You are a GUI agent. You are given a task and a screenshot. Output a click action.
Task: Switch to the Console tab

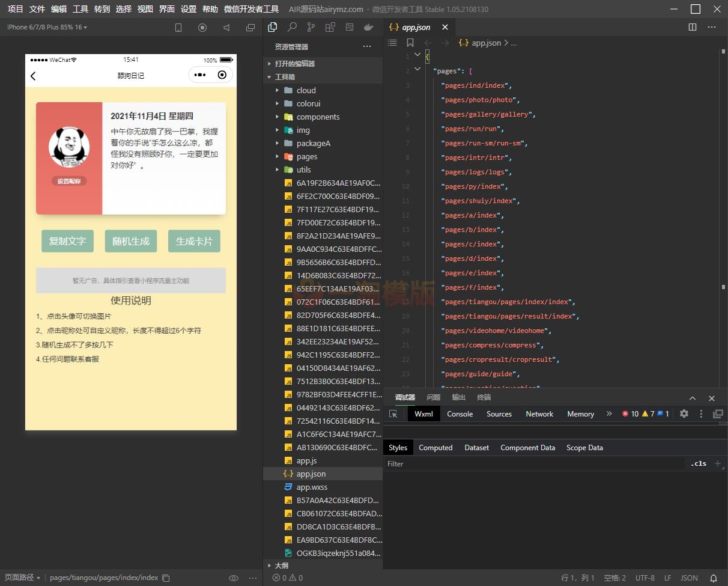[x=460, y=414]
